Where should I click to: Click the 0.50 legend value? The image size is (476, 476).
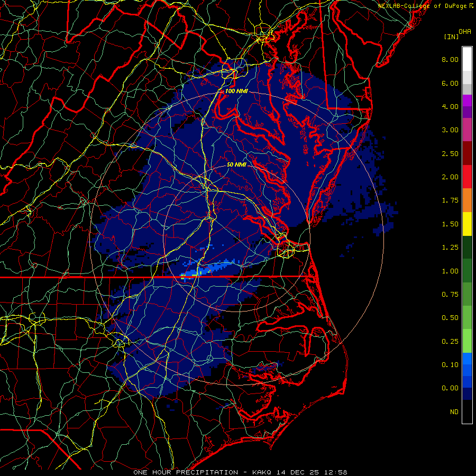(x=450, y=318)
